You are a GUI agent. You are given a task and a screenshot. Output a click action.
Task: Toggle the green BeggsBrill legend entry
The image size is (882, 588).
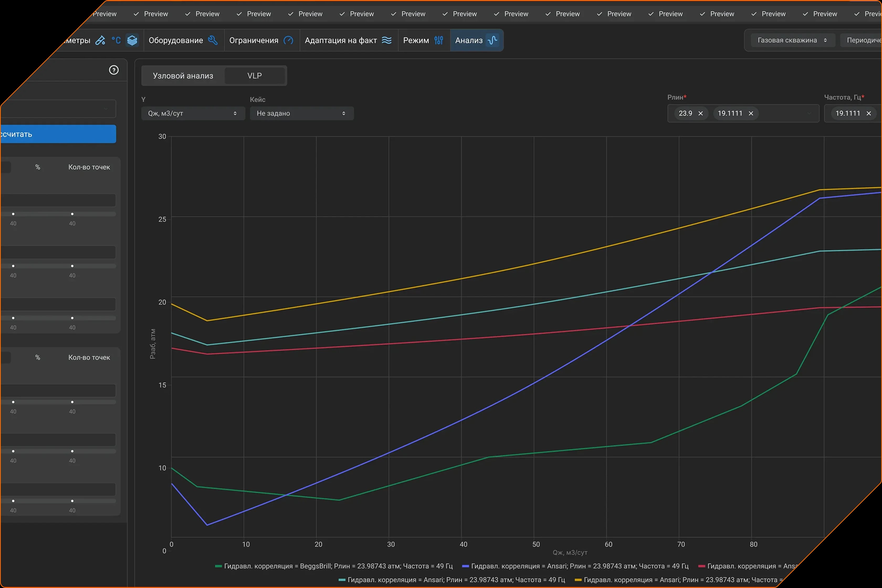tap(334, 566)
